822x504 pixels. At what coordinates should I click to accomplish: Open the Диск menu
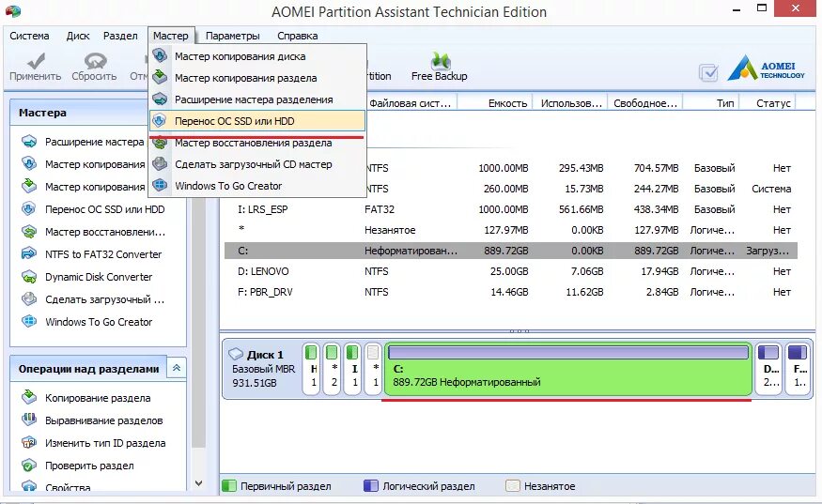point(78,36)
